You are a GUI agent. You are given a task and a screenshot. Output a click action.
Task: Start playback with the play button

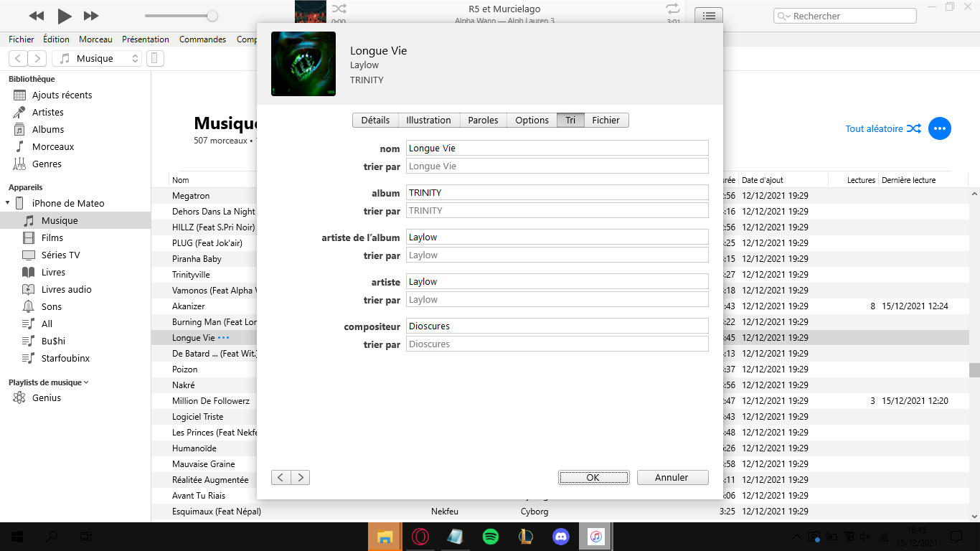click(65, 16)
